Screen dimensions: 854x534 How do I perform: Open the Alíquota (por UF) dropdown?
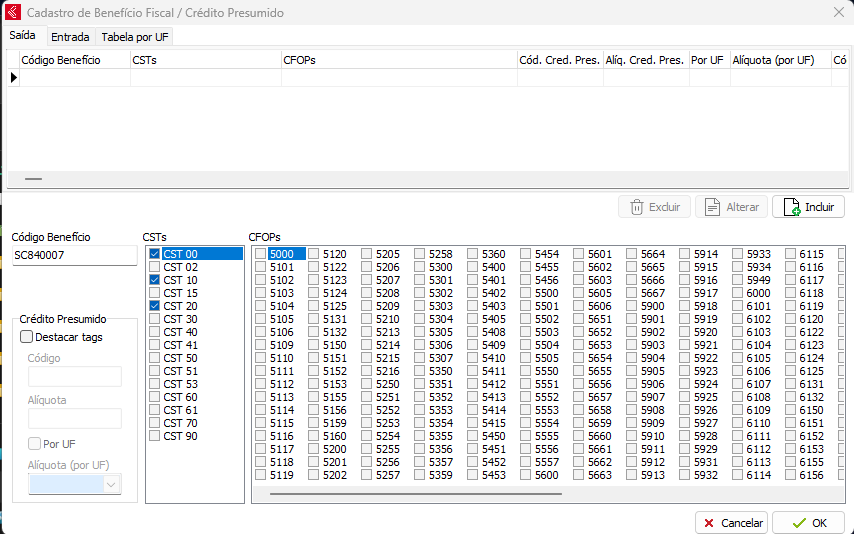tap(111, 484)
